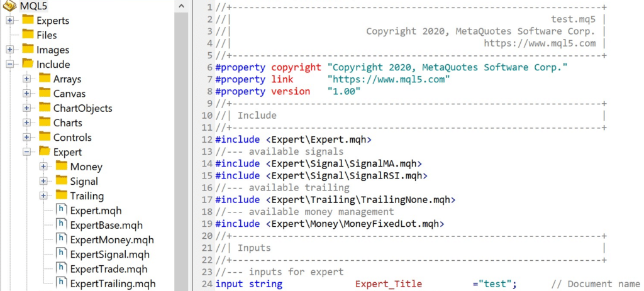Screen dimensions: 644x291
Task: Expand the Experts folder node
Action: [10, 21]
